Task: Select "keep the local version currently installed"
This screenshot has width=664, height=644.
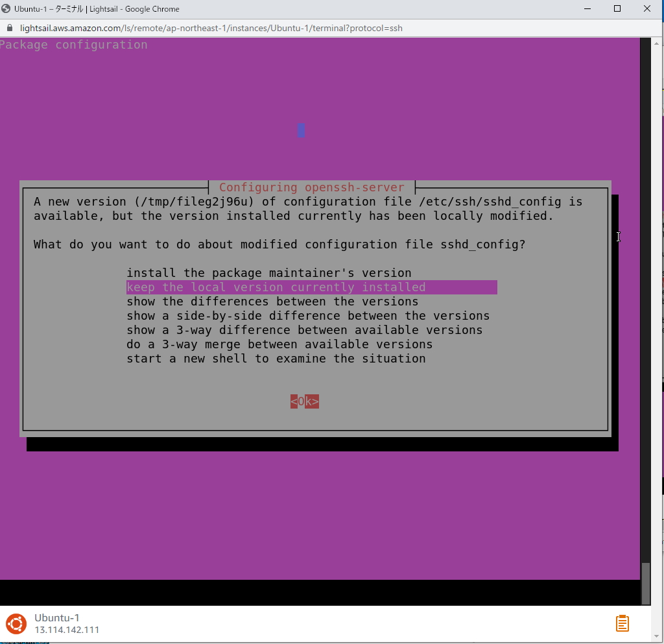Action: 312,287
